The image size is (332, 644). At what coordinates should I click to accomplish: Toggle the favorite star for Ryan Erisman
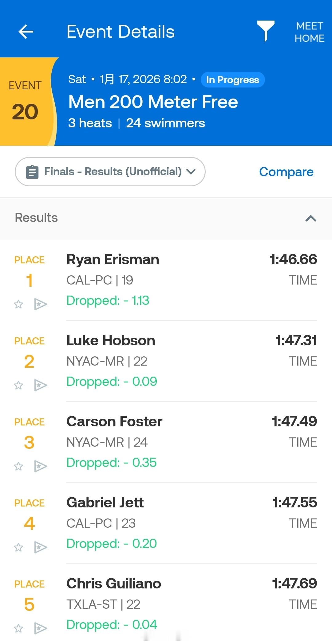point(18,304)
